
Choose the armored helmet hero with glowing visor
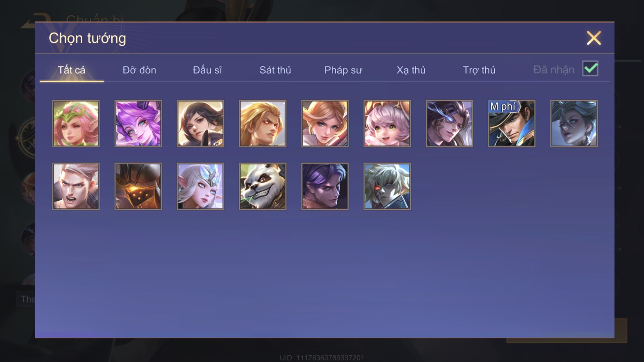click(138, 186)
